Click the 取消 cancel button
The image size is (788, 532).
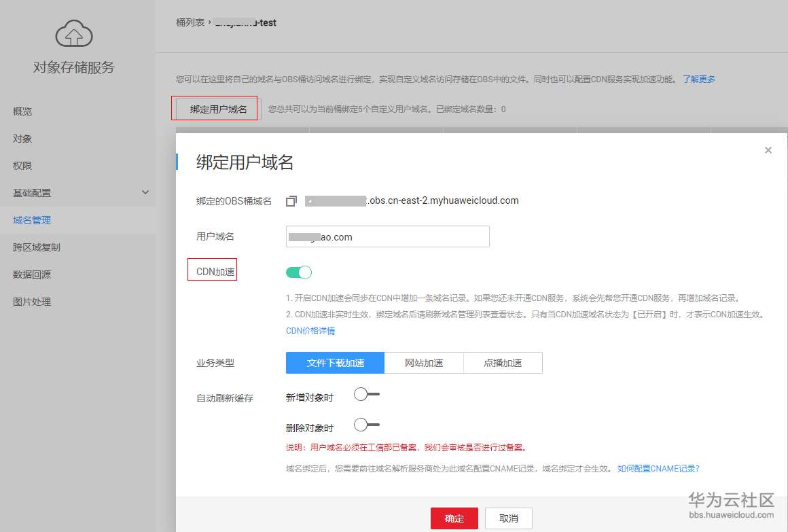508,517
